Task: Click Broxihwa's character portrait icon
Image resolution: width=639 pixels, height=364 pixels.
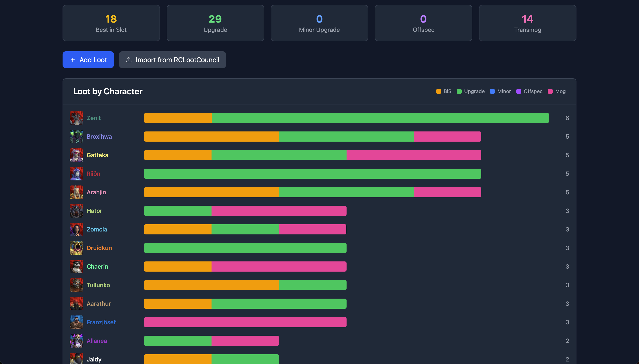Action: click(x=76, y=137)
